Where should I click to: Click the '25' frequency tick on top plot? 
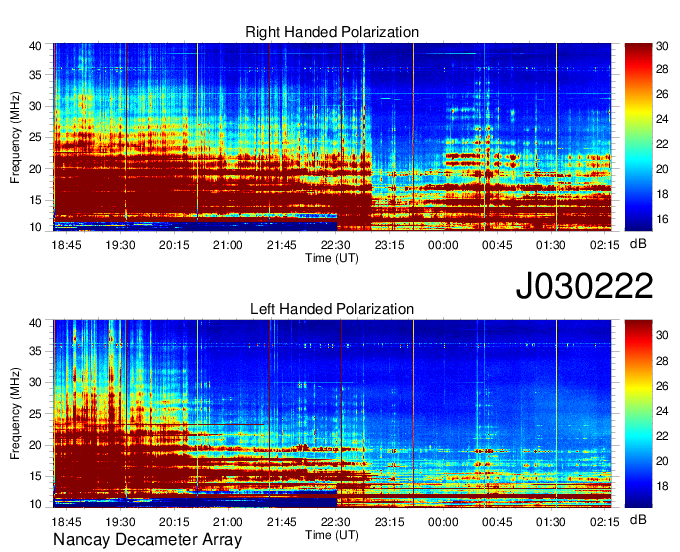[x=35, y=137]
